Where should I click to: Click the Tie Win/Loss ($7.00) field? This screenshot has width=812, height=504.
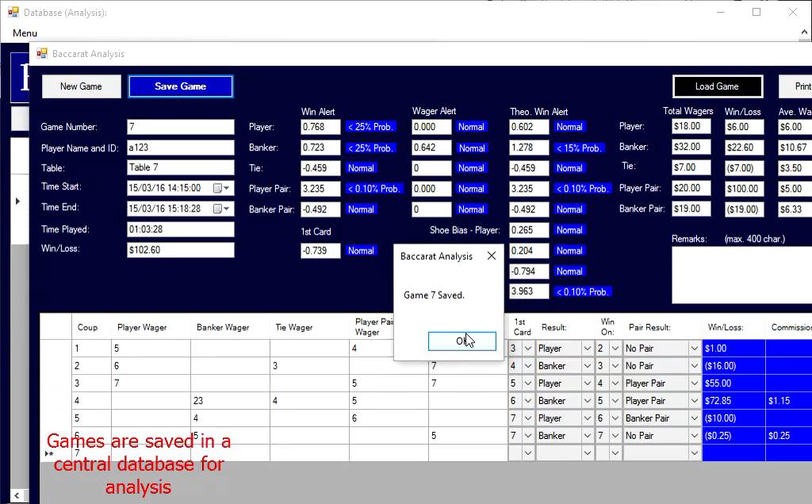(x=744, y=168)
